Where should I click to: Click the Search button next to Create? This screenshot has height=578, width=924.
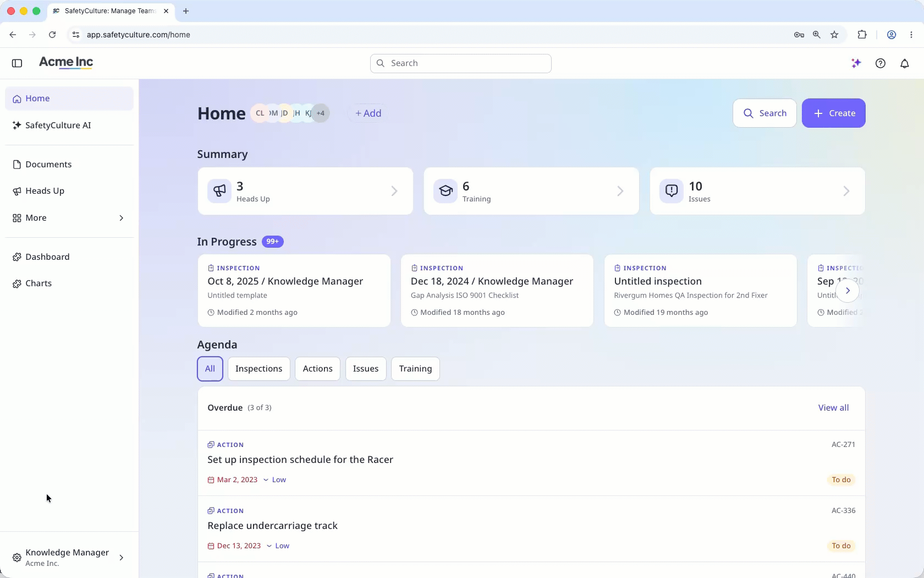[x=765, y=113]
